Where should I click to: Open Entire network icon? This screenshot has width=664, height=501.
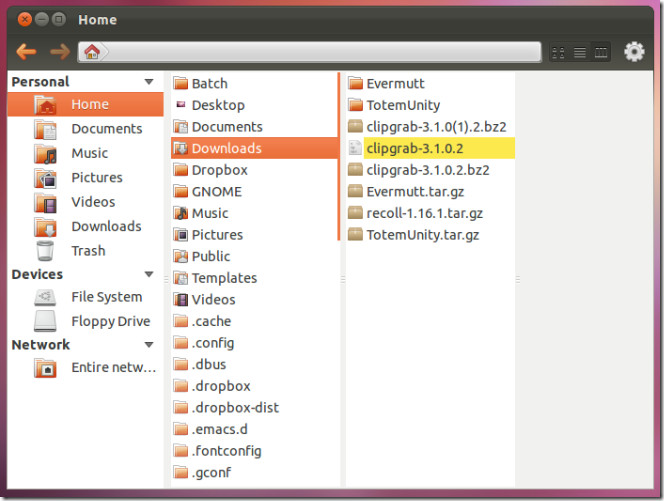[x=45, y=368]
